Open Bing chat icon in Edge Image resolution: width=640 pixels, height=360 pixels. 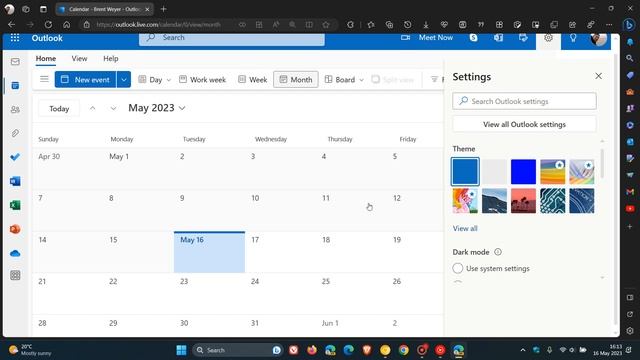click(629, 24)
